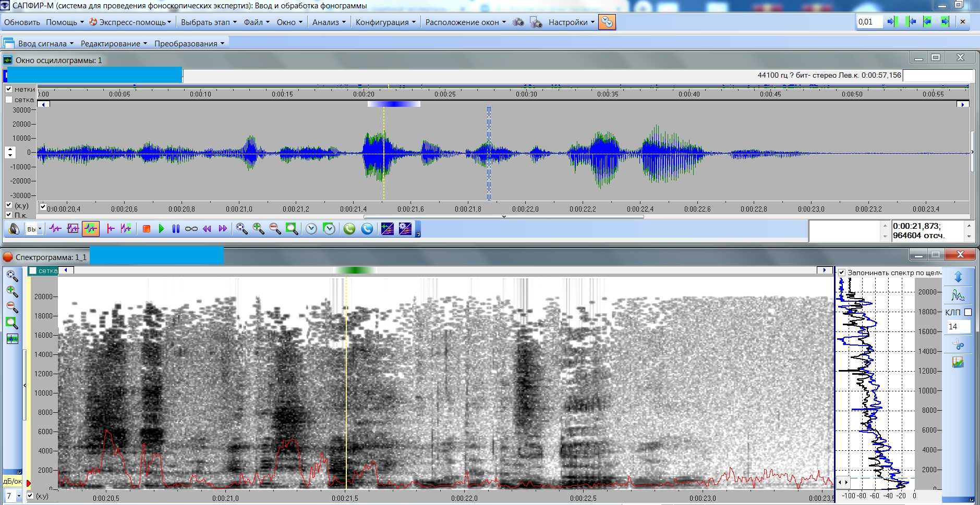Click the waveform icon with green selection
The height and width of the screenshot is (505, 980).
[x=126, y=229]
